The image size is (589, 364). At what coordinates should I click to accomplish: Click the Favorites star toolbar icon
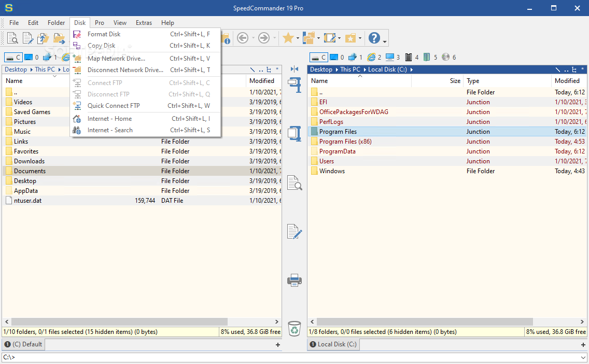pos(288,38)
